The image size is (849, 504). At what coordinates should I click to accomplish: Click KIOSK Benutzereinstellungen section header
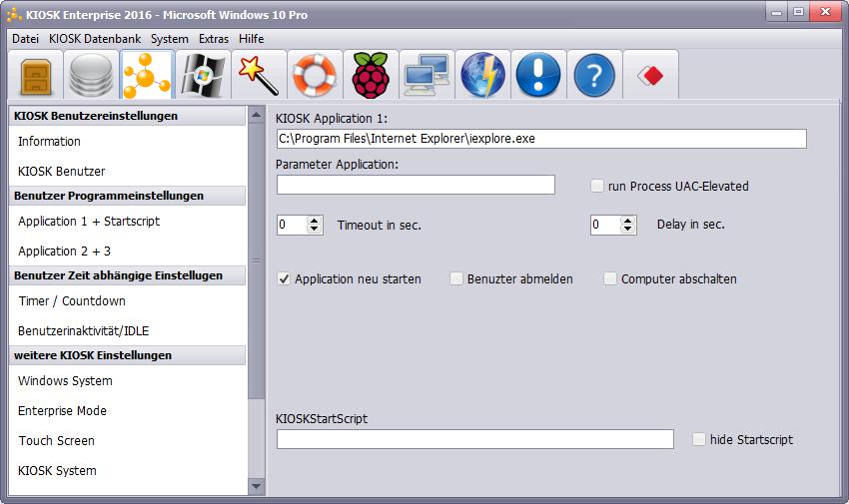pyautogui.click(x=128, y=116)
